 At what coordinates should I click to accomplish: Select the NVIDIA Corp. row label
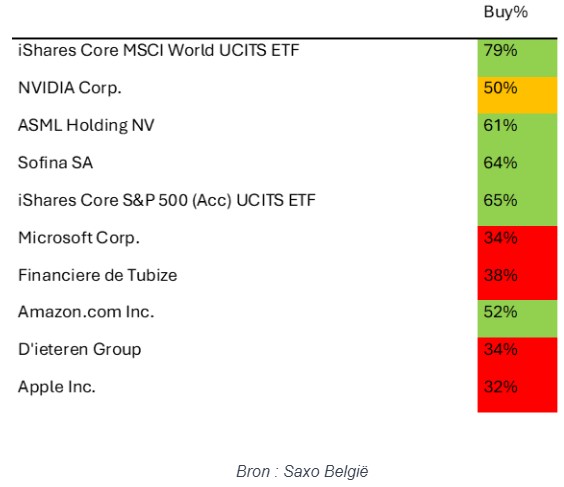click(70, 88)
